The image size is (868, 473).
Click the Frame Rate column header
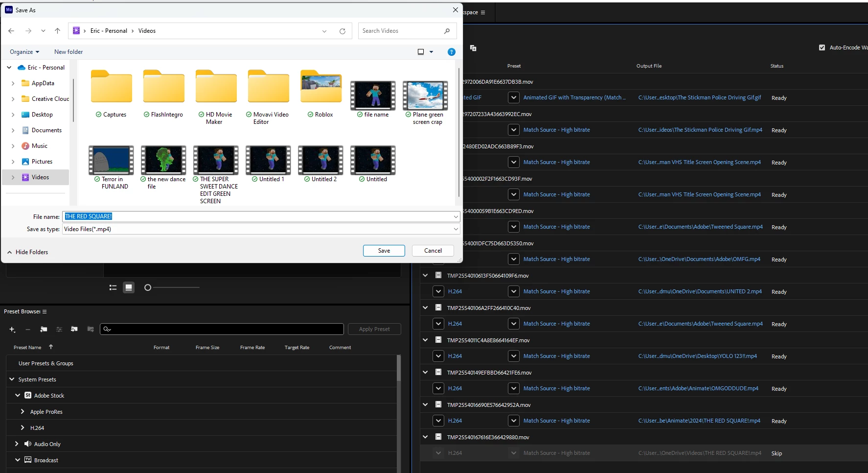click(252, 348)
